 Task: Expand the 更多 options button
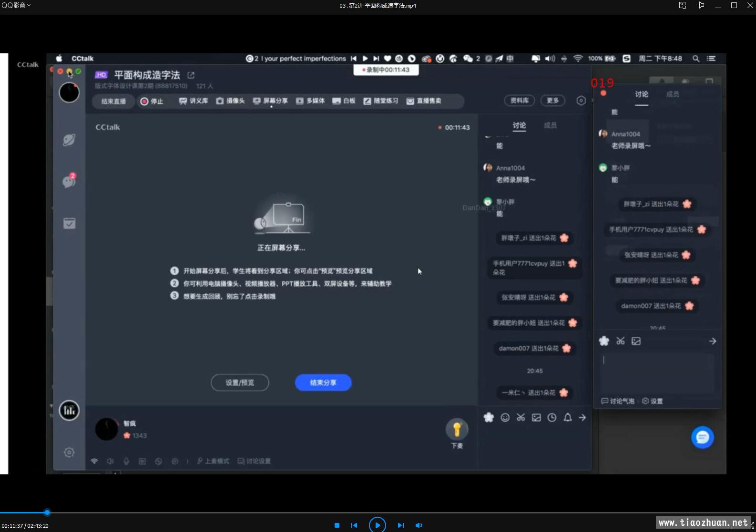point(553,100)
